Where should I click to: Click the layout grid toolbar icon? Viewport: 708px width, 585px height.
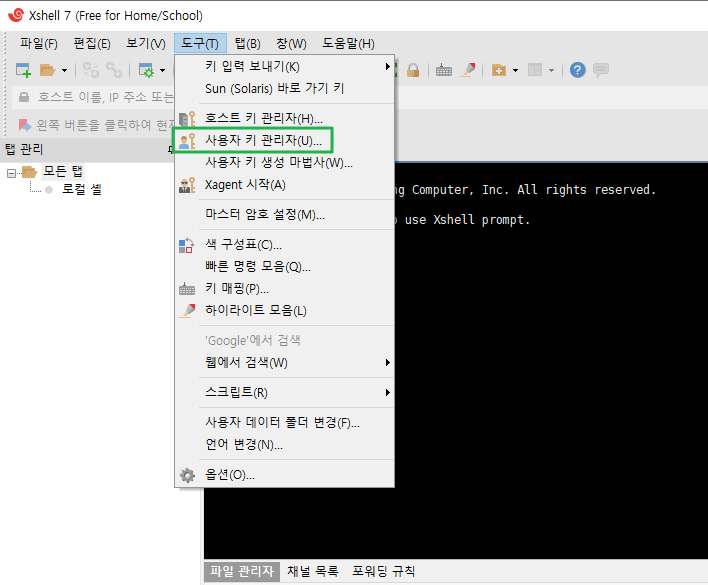tap(535, 70)
